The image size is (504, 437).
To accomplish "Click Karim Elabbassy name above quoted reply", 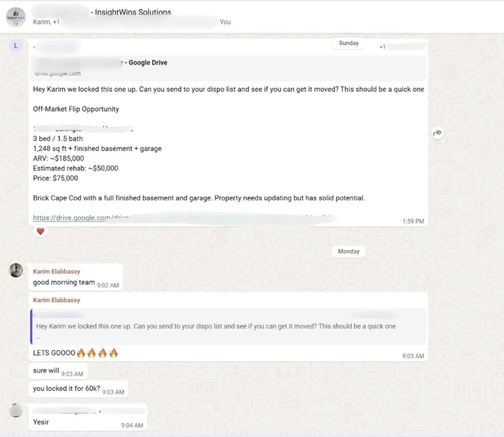I will point(57,300).
